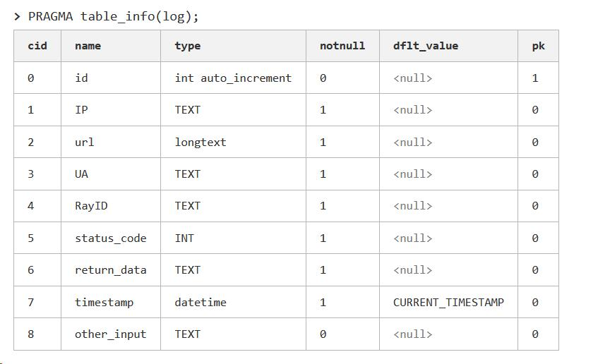Viewport: 610px width, 364px height.
Task: Click the 'dflt_value' column header
Action: 426,46
